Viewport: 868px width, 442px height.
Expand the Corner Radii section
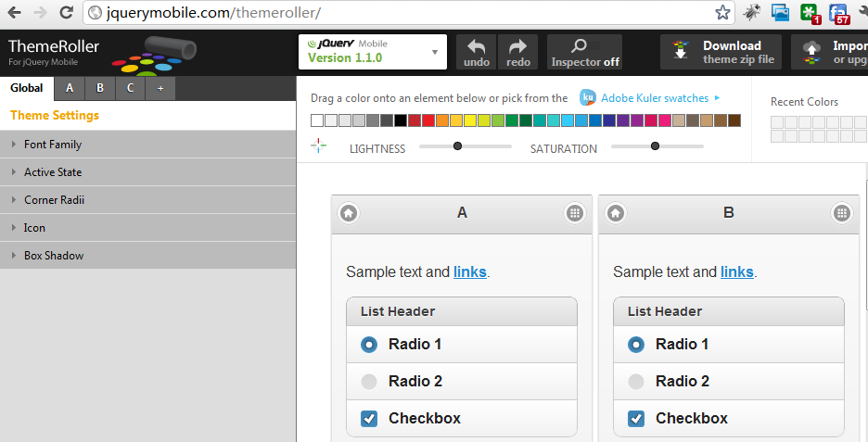[147, 200]
